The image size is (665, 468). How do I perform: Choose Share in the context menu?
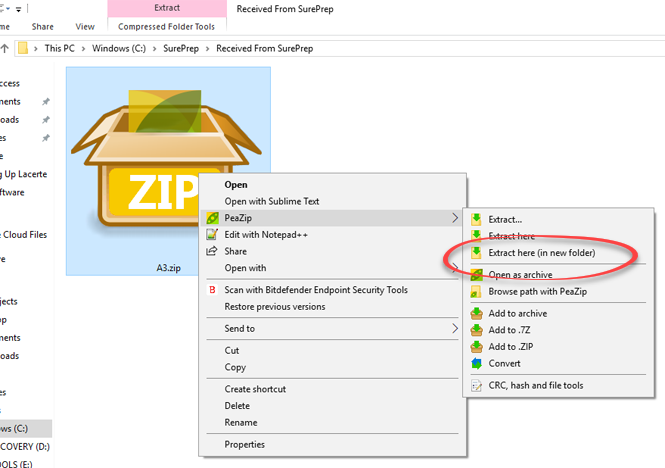click(x=332, y=251)
